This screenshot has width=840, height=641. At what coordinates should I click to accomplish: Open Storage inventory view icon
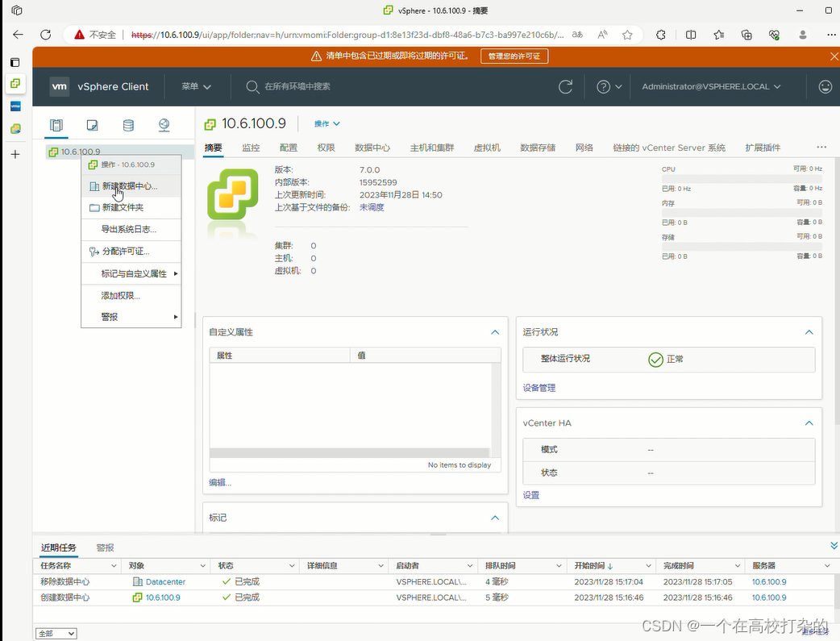click(128, 126)
